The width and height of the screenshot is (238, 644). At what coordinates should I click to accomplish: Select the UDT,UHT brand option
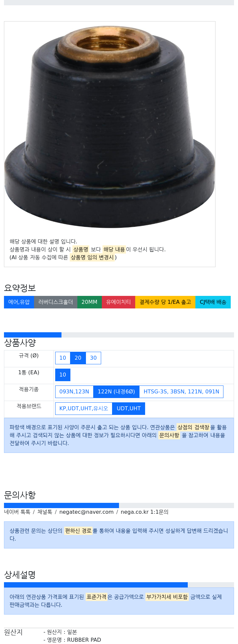coord(129,409)
